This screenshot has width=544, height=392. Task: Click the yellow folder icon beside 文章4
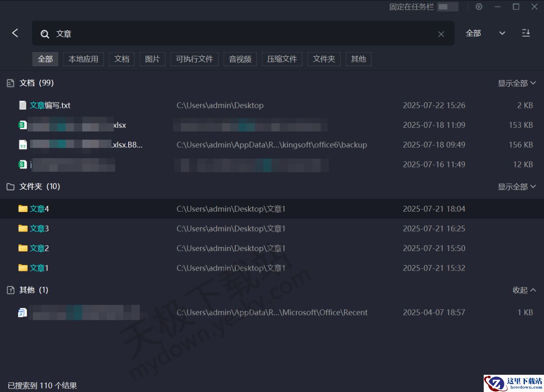pyautogui.click(x=22, y=208)
